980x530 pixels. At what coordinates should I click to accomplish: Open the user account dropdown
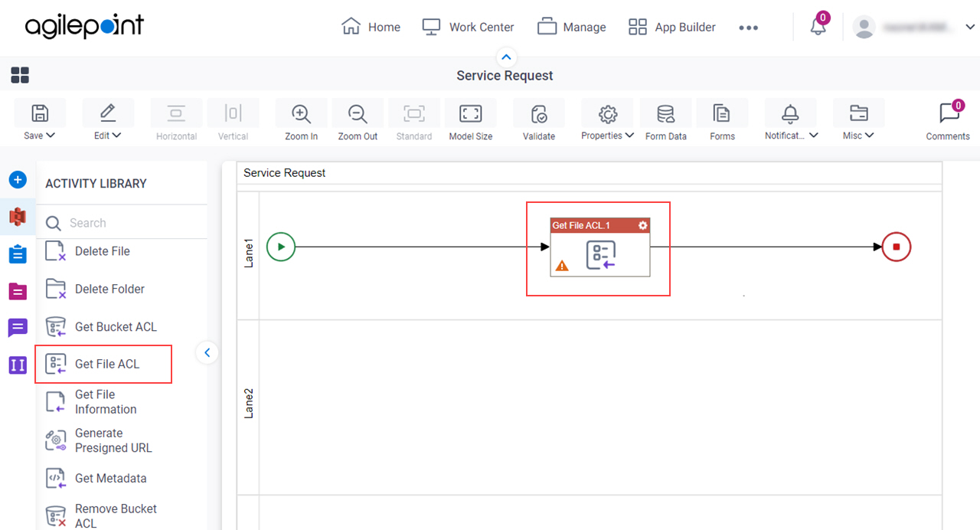(970, 28)
